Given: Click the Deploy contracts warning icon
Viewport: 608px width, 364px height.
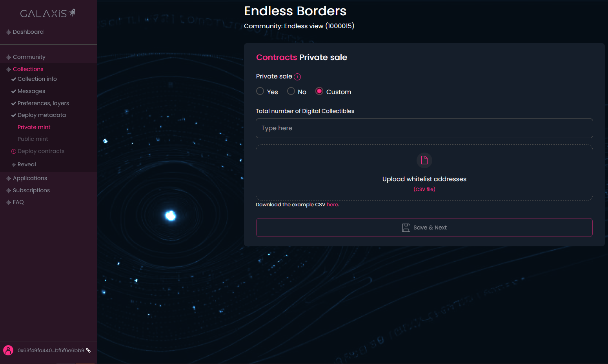Looking at the screenshot, I should 14,151.
